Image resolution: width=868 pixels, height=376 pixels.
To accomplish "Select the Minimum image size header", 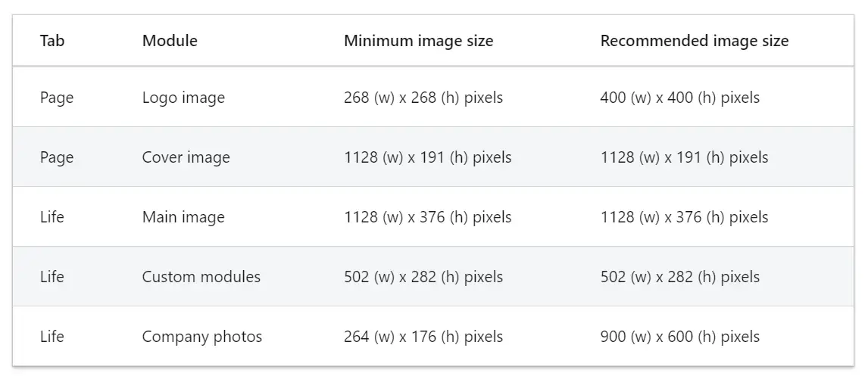I will click(419, 41).
